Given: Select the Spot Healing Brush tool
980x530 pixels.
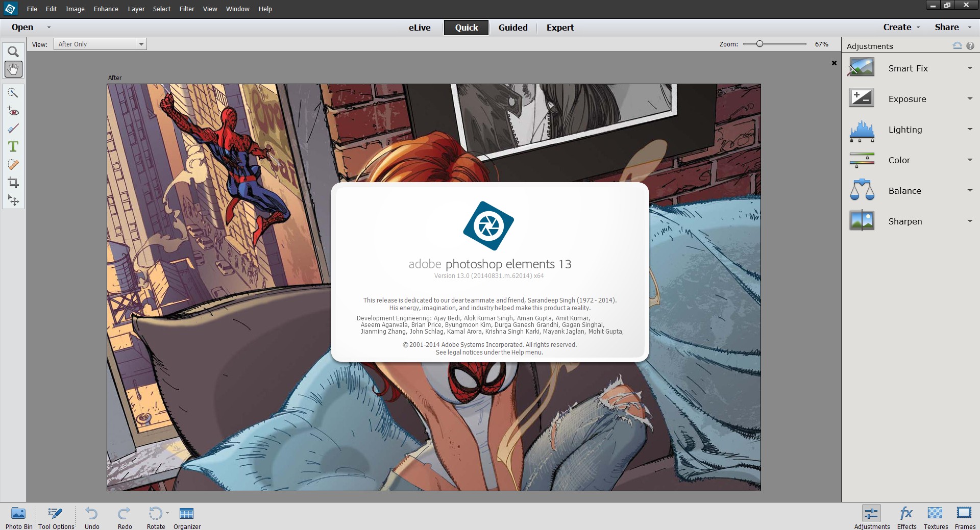Looking at the screenshot, I should (x=13, y=165).
